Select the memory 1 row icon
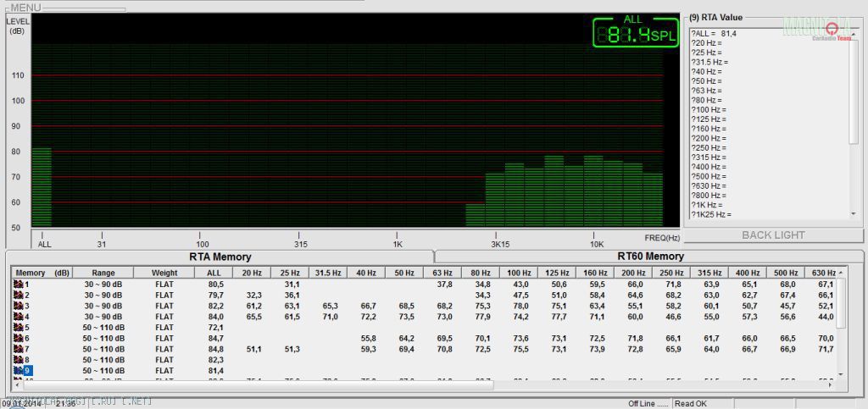Image resolution: width=868 pixels, height=409 pixels. tap(19, 284)
